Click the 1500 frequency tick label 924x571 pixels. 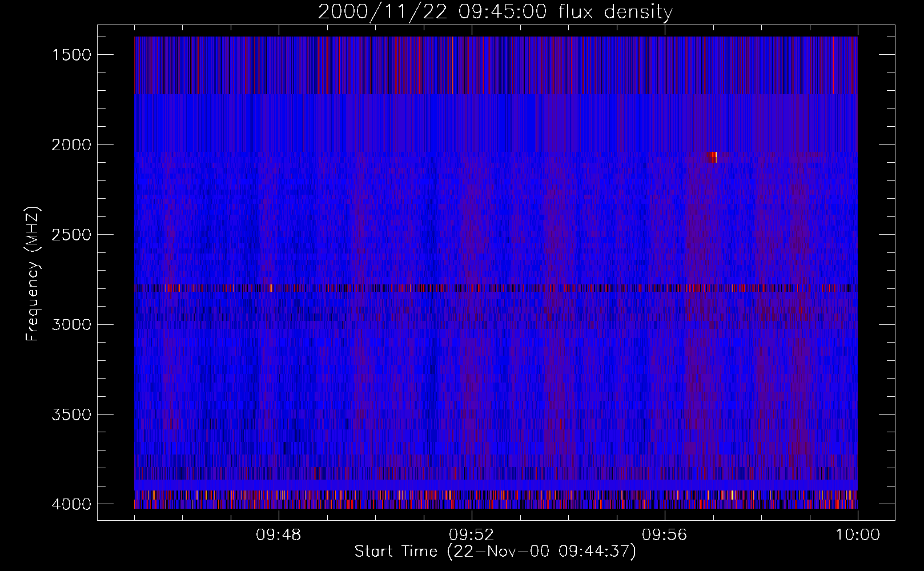[71, 55]
